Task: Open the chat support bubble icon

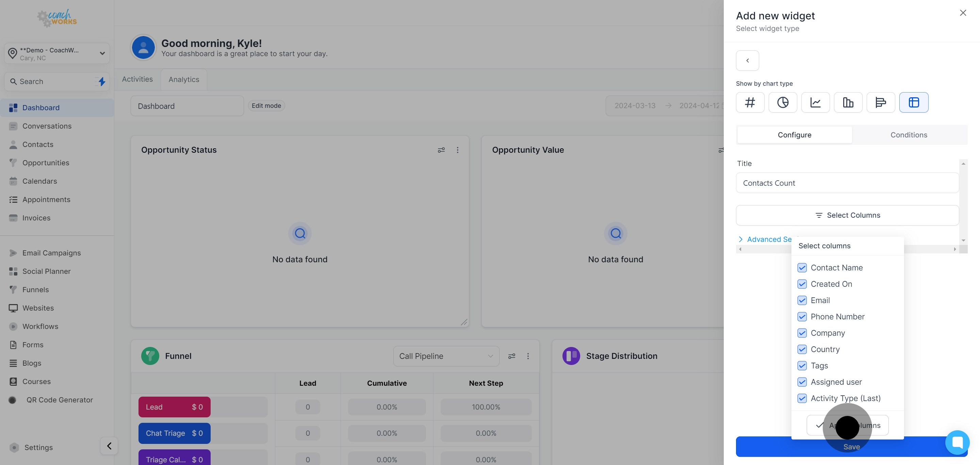Action: click(x=957, y=442)
